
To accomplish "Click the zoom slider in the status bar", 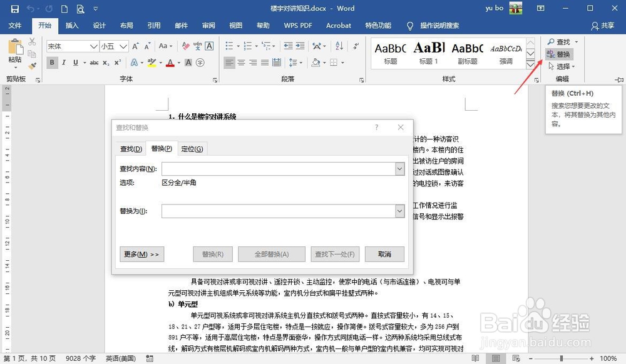I will click(562, 357).
